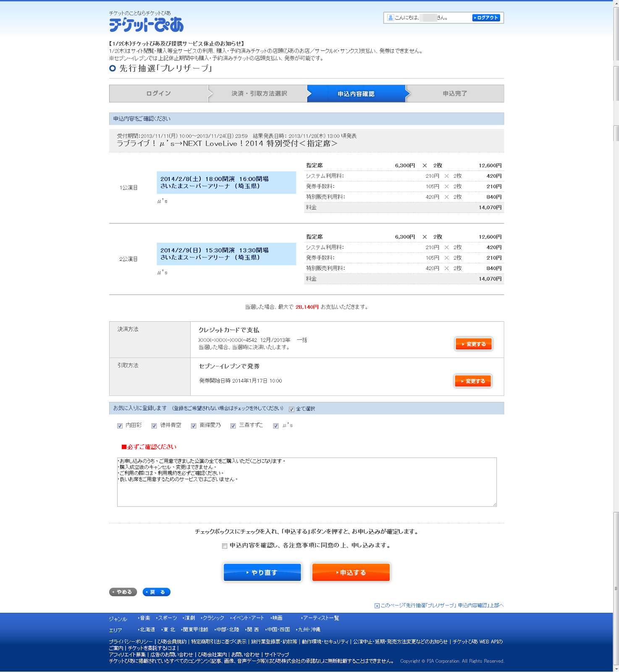Open the アーティスト一覧 link
Viewport: 619px width, 672px height.
tap(320, 618)
